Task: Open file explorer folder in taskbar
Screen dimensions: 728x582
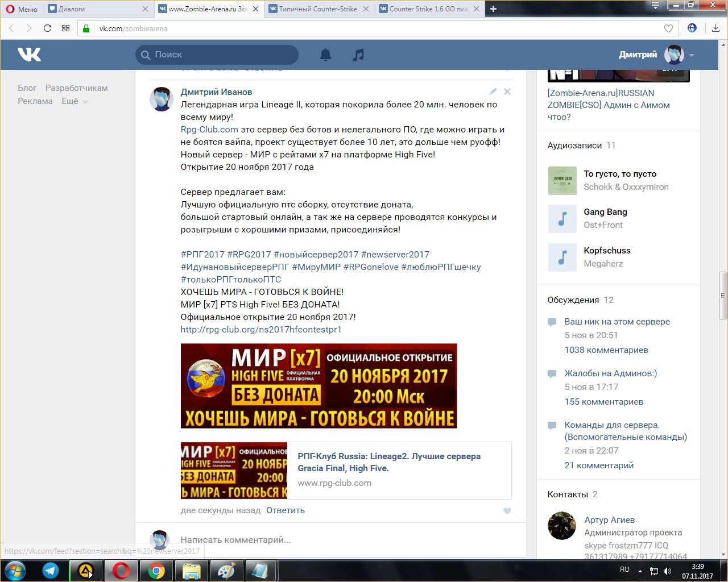Action: click(192, 571)
